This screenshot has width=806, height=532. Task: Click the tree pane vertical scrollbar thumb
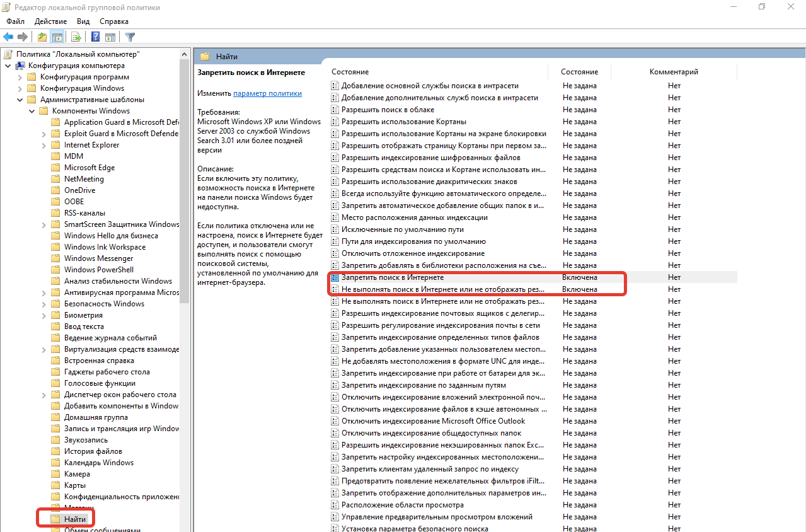185,182
